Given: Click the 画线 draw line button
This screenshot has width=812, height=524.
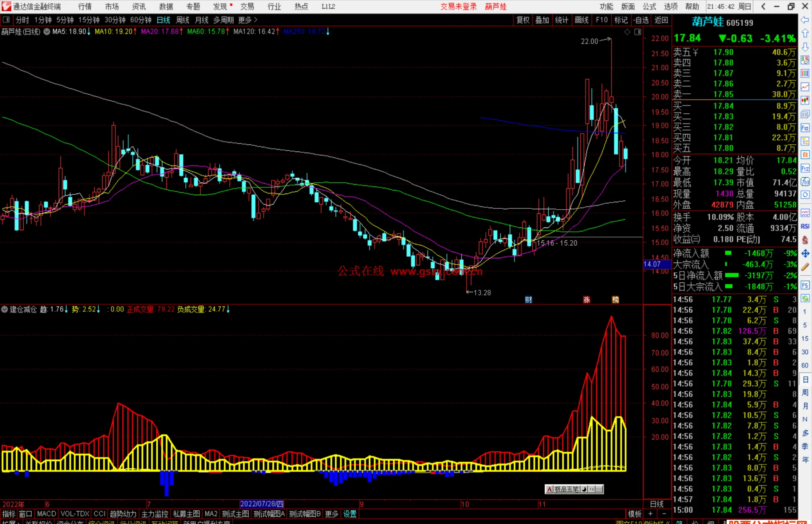Looking at the screenshot, I should [581, 20].
